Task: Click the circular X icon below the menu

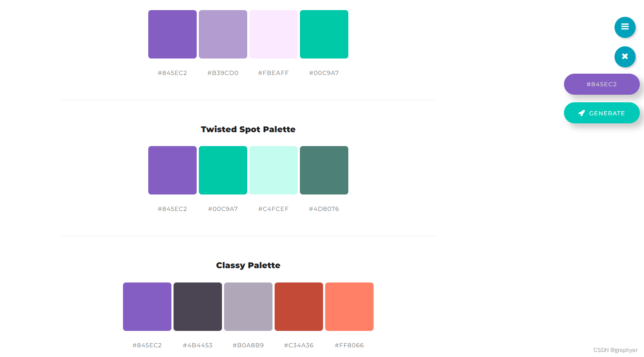Action: point(625,57)
